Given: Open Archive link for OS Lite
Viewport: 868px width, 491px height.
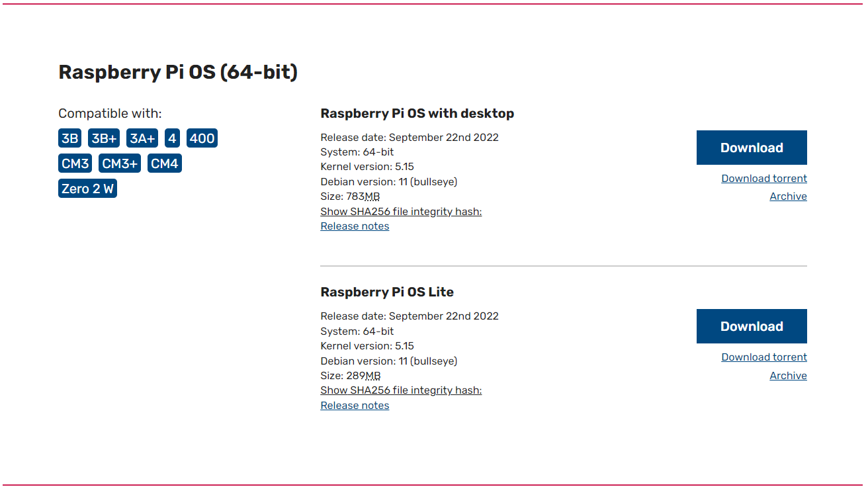Looking at the screenshot, I should (x=788, y=376).
